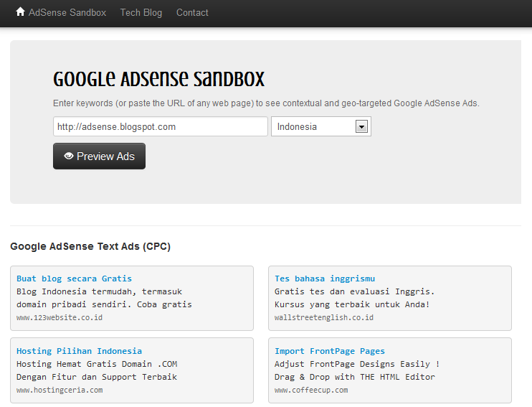The image size is (532, 407).
Task: Open the Tech Blog menu item
Action: (141, 13)
